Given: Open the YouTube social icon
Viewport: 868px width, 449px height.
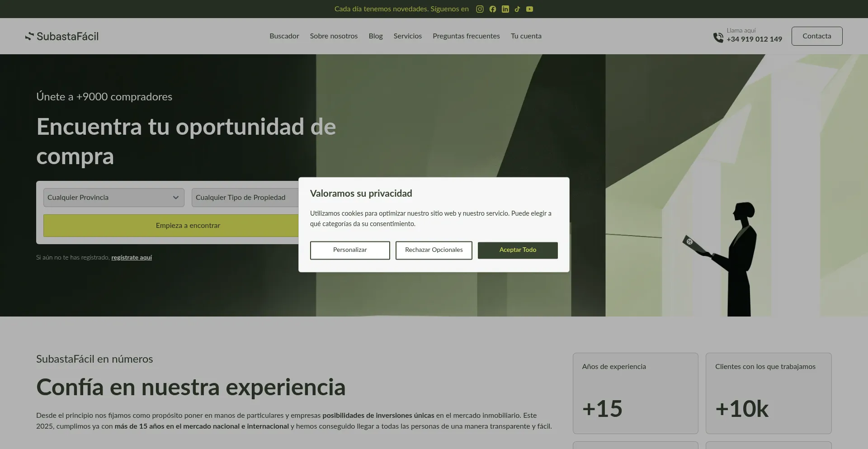Looking at the screenshot, I should click(529, 9).
